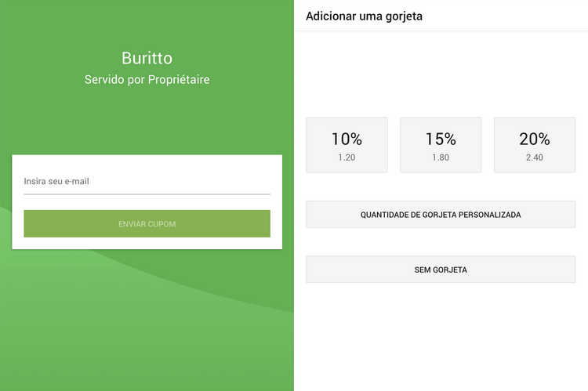588x391 pixels.
Task: Click the empty white area below SEM GORJETA
Action: pos(441,337)
